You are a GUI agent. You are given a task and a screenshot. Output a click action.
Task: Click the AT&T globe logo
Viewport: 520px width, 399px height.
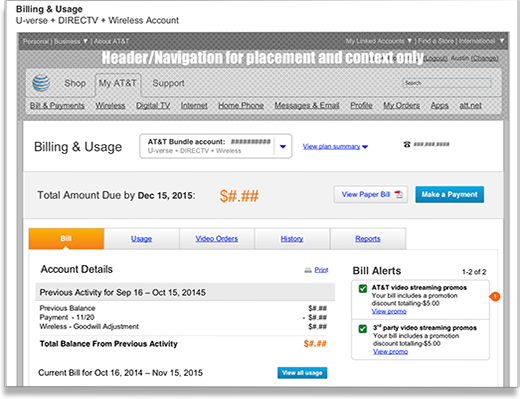click(41, 83)
